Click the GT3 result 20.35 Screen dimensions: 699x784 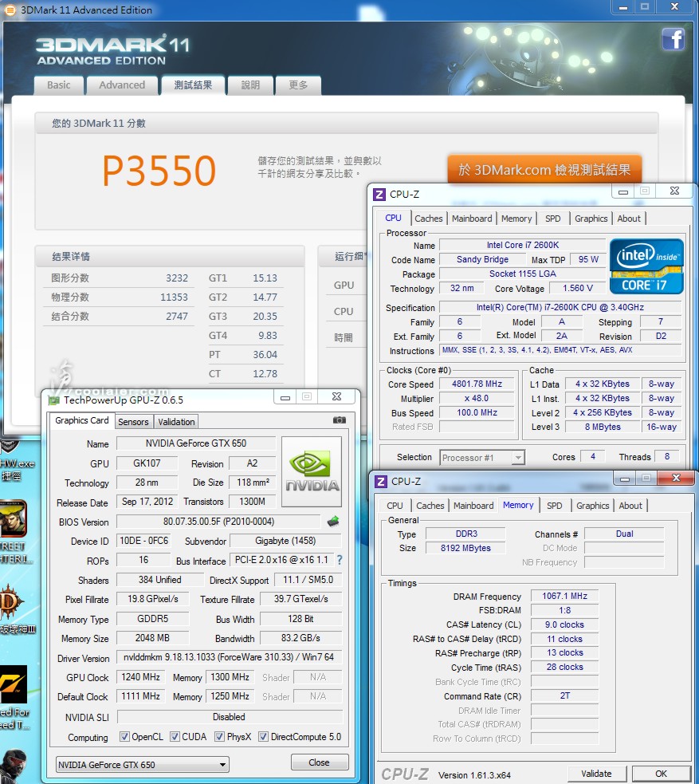pyautogui.click(x=265, y=317)
